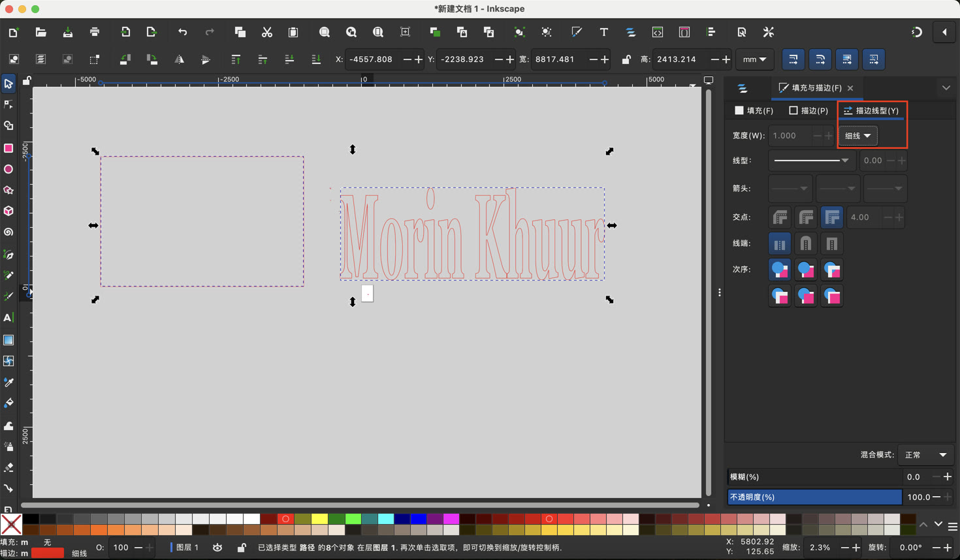The image size is (960, 560).
Task: Select the Dropper (color picker) tool
Action: tap(8, 382)
